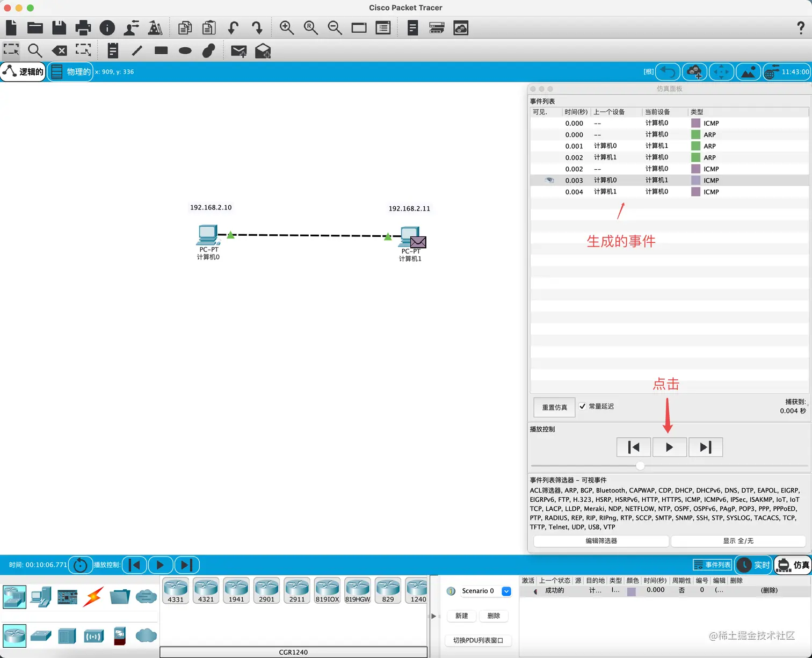
Task: Print the workspace using printer icon
Action: 83,27
